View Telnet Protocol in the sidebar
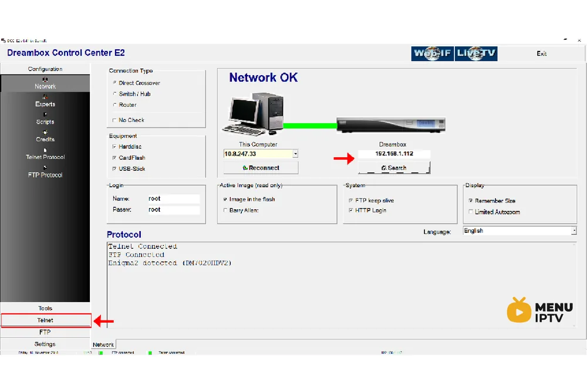Screen dimensions: 587x392 tap(45, 154)
